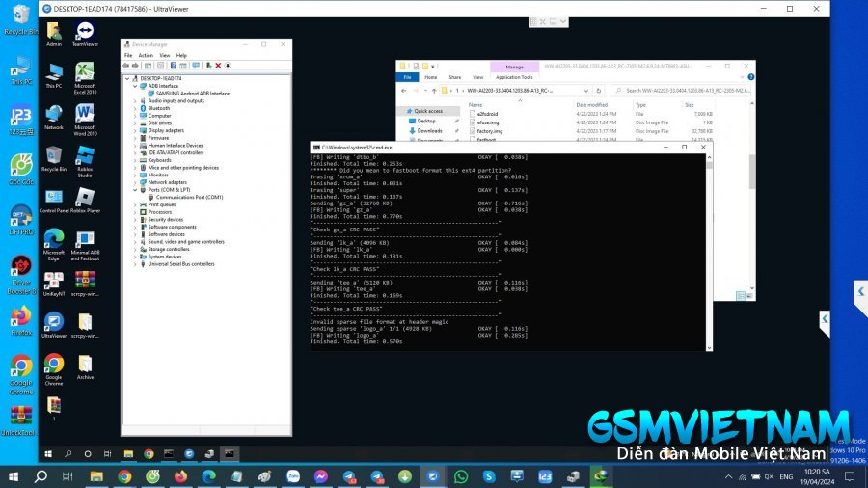Expand the Explorer ribbon chevron
Viewport: 868px width, 488px height.
coord(743,77)
